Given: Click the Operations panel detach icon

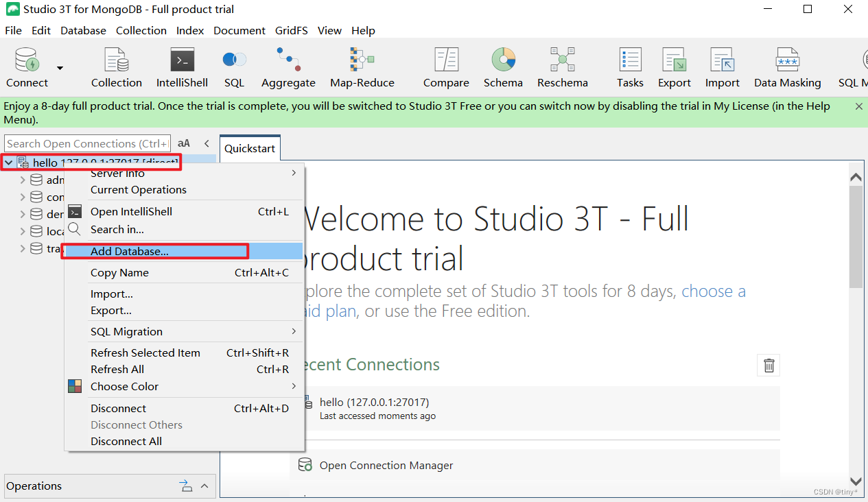Looking at the screenshot, I should (x=186, y=486).
